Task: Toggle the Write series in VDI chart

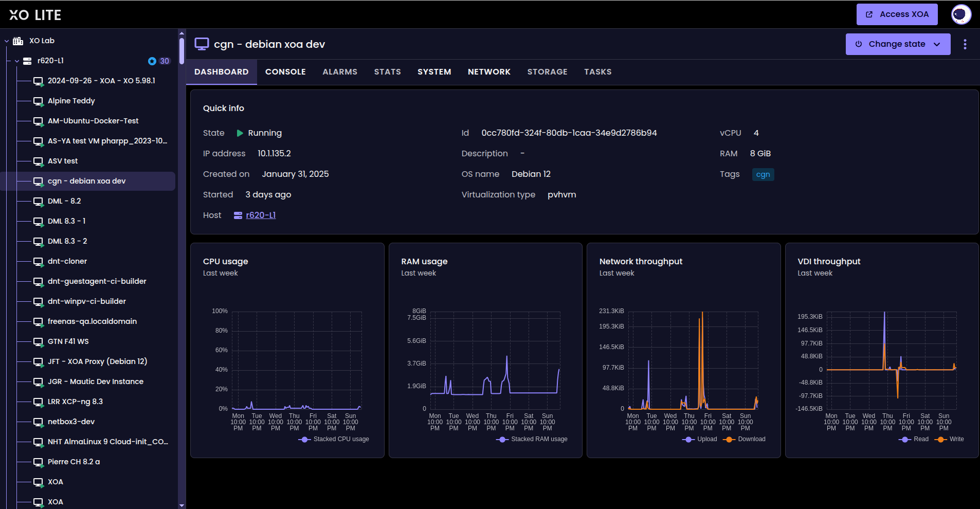Action: (949, 439)
